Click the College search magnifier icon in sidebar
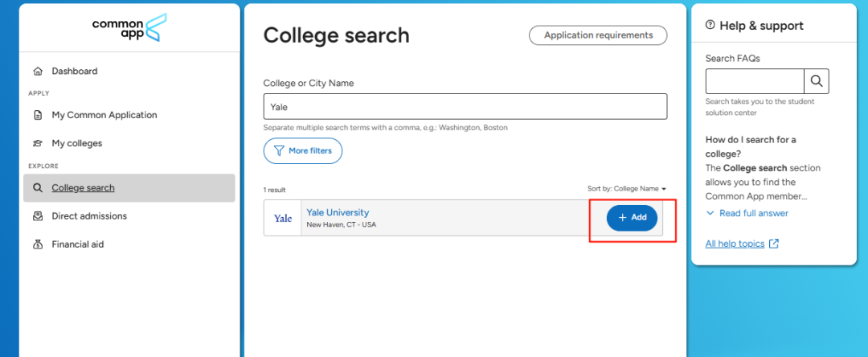The width and height of the screenshot is (868, 357). click(38, 188)
